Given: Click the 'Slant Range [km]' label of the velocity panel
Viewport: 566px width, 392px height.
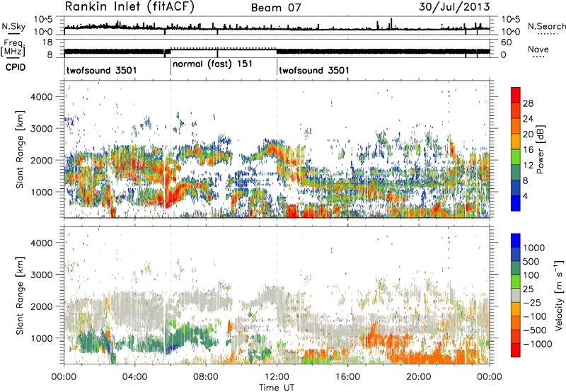Looking at the screenshot, I should (x=20, y=296).
